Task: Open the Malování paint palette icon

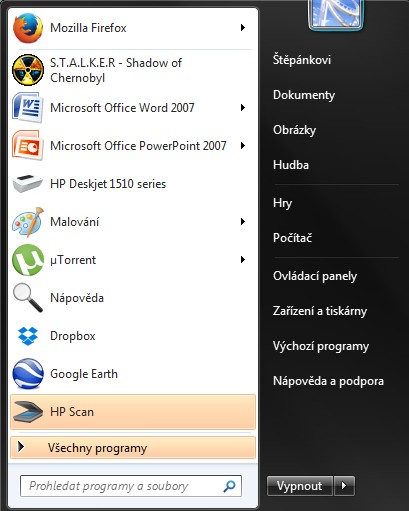Action: (28, 222)
